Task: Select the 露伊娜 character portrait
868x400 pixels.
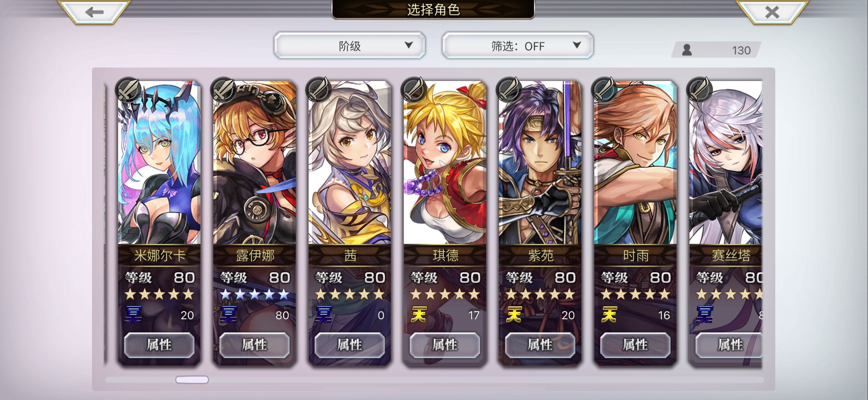Action: pos(254,163)
